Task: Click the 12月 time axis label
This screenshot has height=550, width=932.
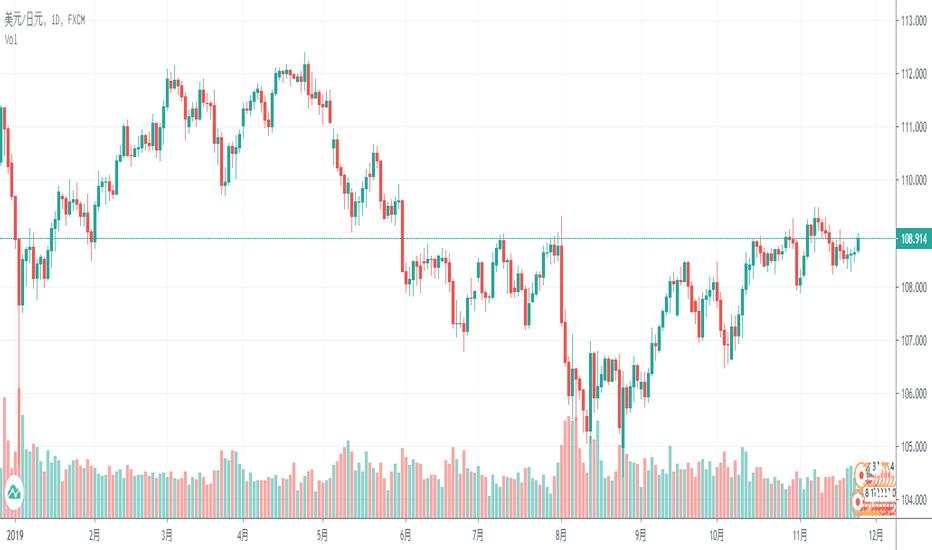Action: [x=873, y=534]
